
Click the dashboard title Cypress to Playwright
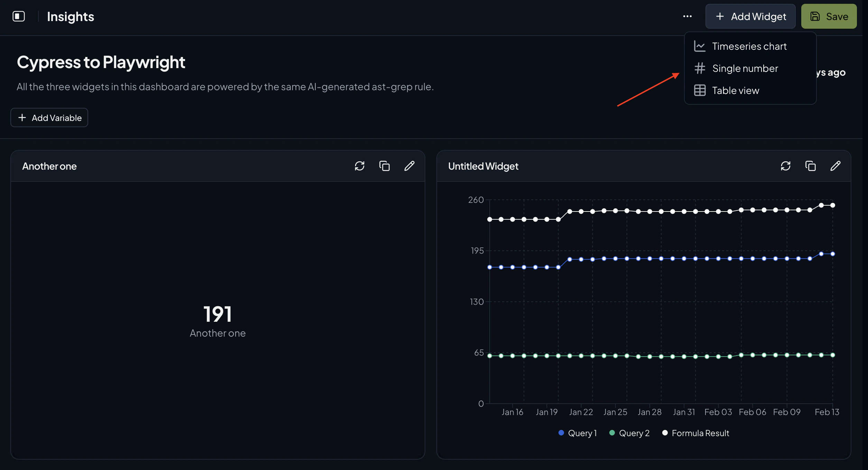click(x=101, y=62)
